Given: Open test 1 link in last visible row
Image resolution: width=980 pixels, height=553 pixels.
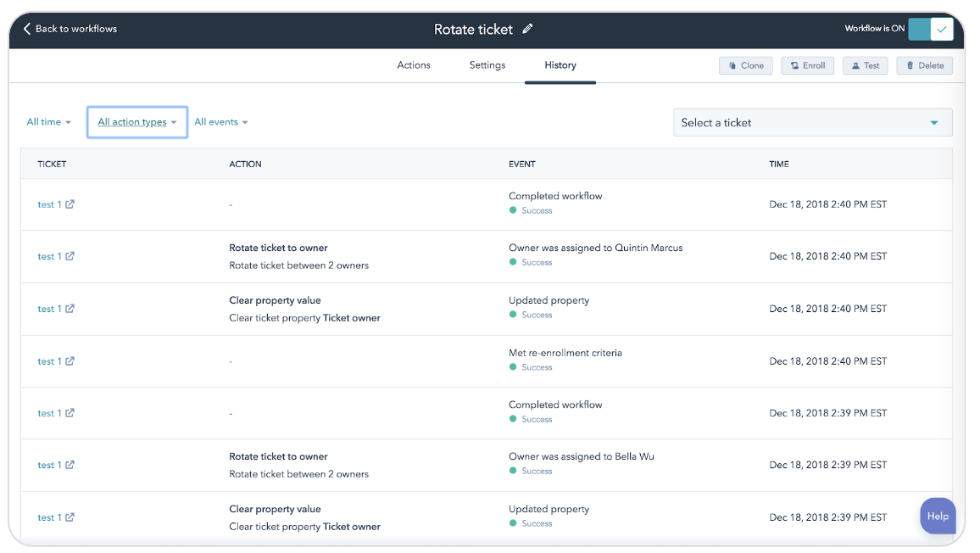Looking at the screenshot, I should (49, 517).
